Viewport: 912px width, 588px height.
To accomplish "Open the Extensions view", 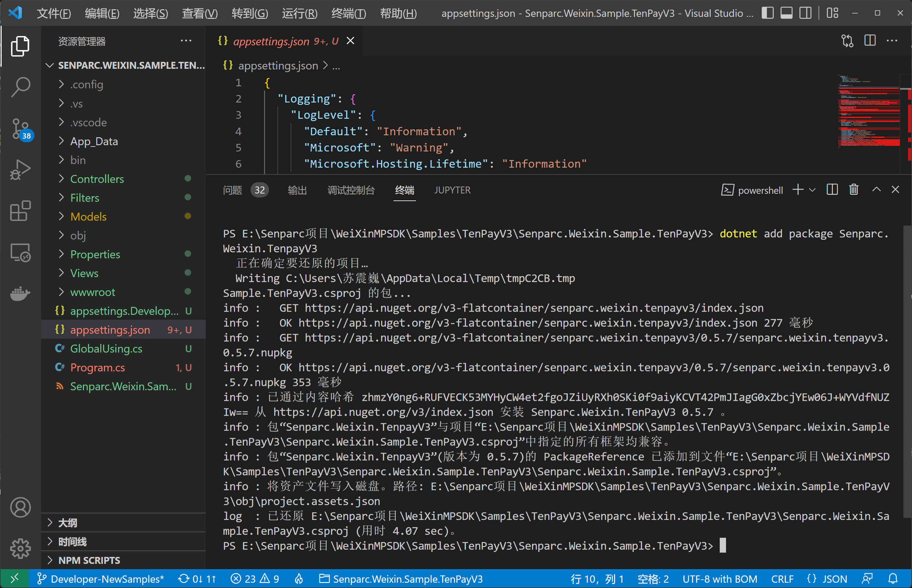I will coord(20,211).
